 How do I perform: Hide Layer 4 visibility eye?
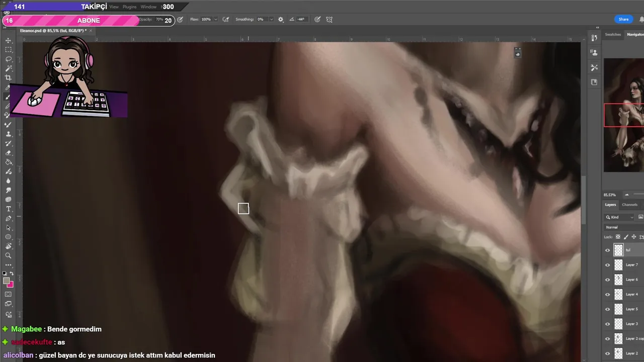click(607, 294)
